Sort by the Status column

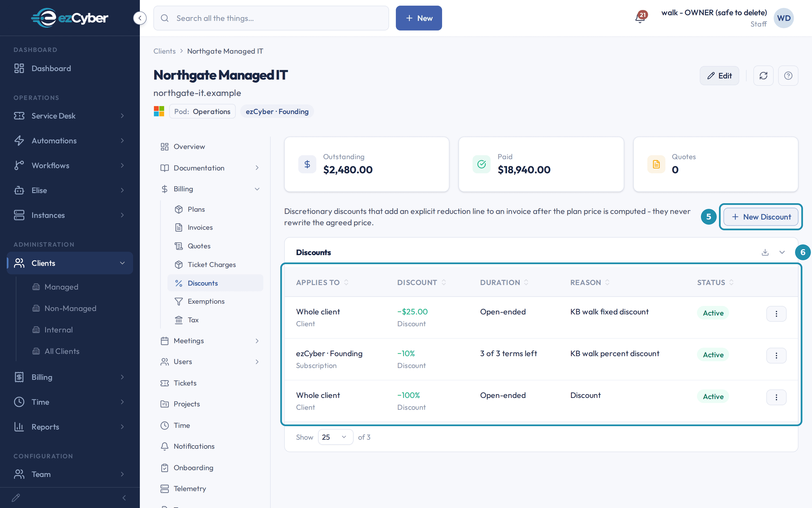(x=715, y=283)
